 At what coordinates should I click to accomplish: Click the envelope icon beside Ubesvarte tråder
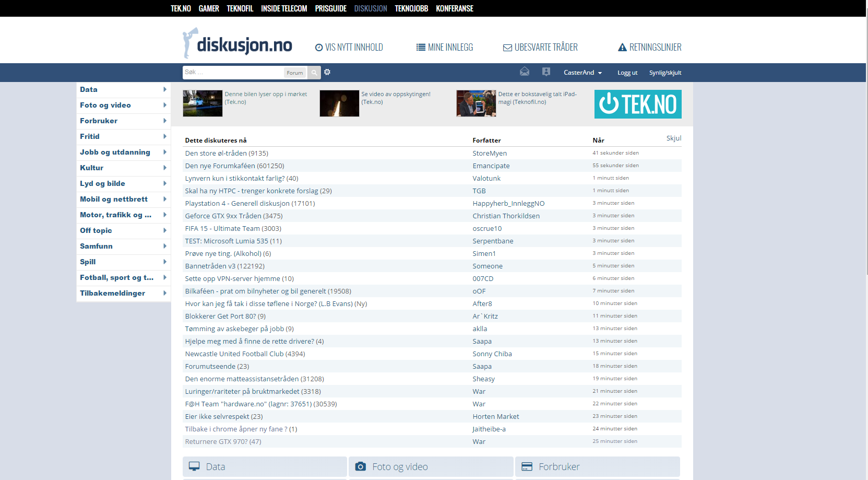pyautogui.click(x=507, y=48)
